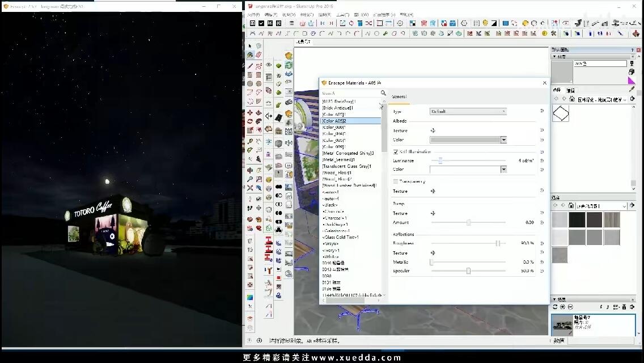Click home icon in upper material browser
Viewport: 644px width, 363px height.
(x=571, y=99)
